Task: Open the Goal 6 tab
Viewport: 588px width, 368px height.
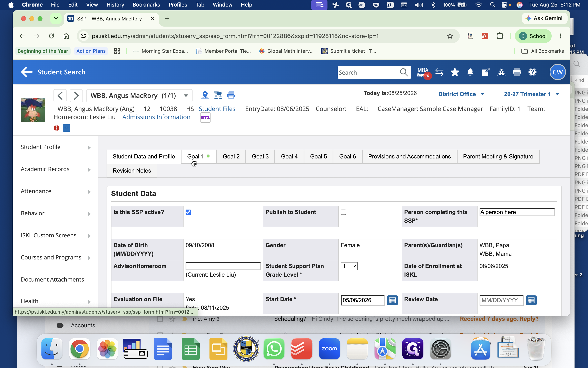Action: tap(347, 156)
